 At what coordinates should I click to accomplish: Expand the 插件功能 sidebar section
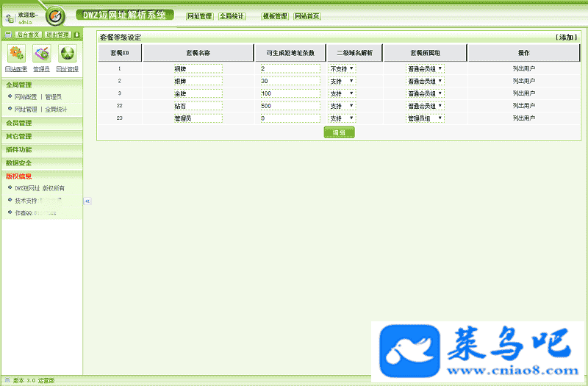coord(42,150)
